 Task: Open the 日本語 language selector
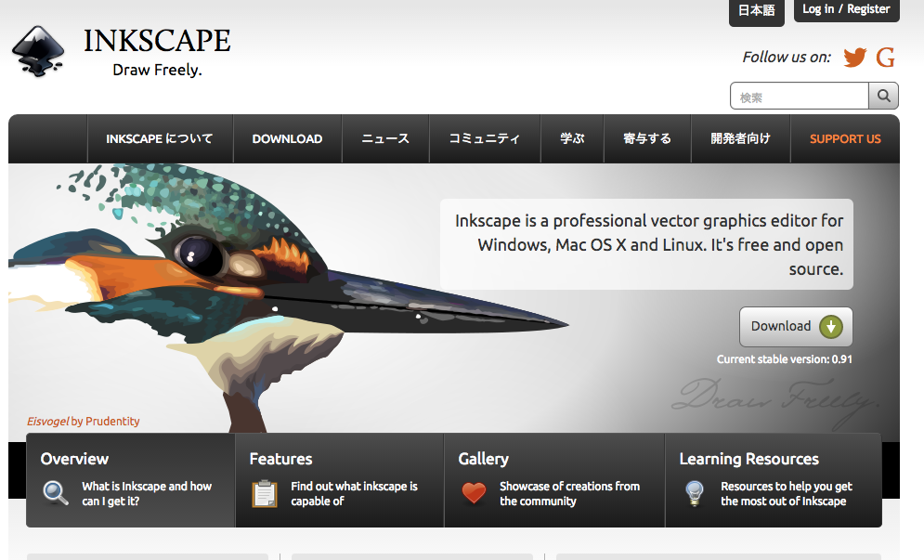pyautogui.click(x=757, y=10)
